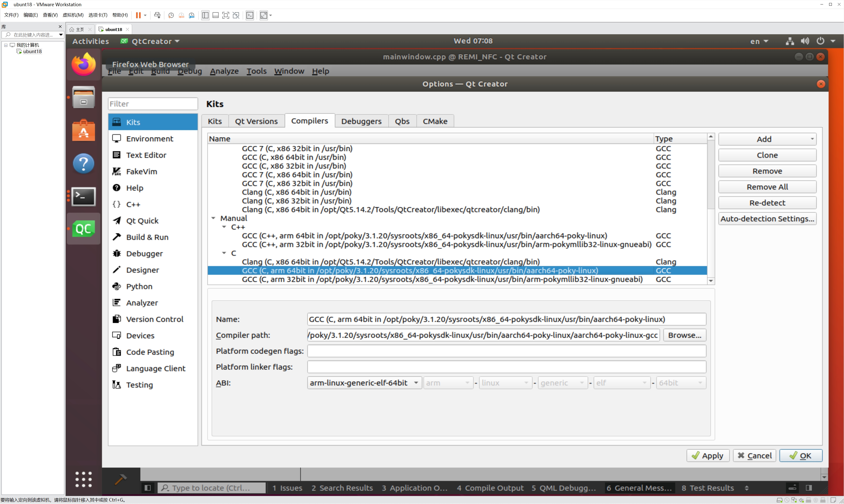Open the ABI arm-linux-generic-elf-64bit dropdown
Screen dimensions: 844x504
[x=364, y=383]
